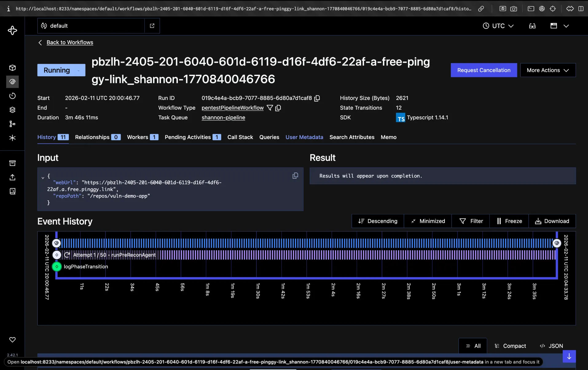The image size is (588, 370).
Task: Switch to the Pending Activities tab
Action: [x=188, y=137]
